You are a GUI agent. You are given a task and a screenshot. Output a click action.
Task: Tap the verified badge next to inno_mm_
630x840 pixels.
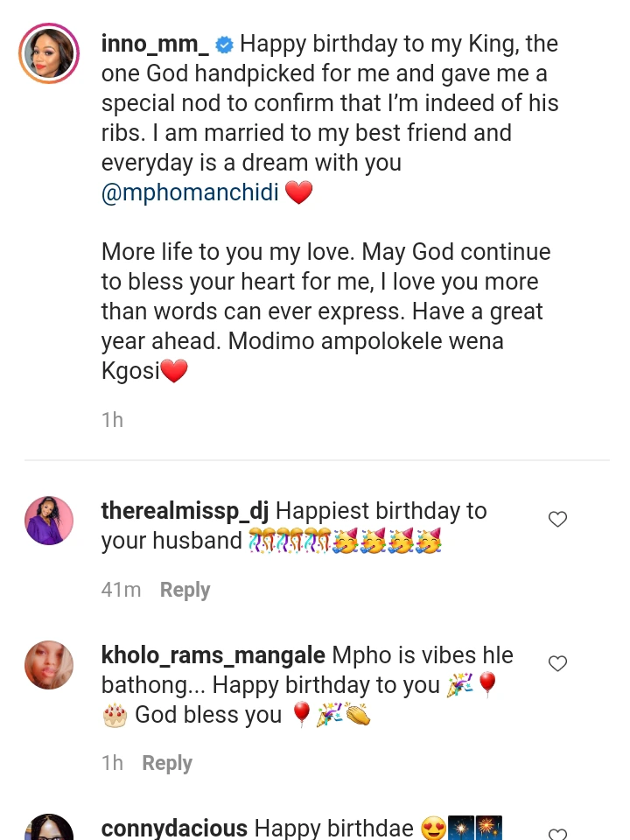click(x=225, y=45)
